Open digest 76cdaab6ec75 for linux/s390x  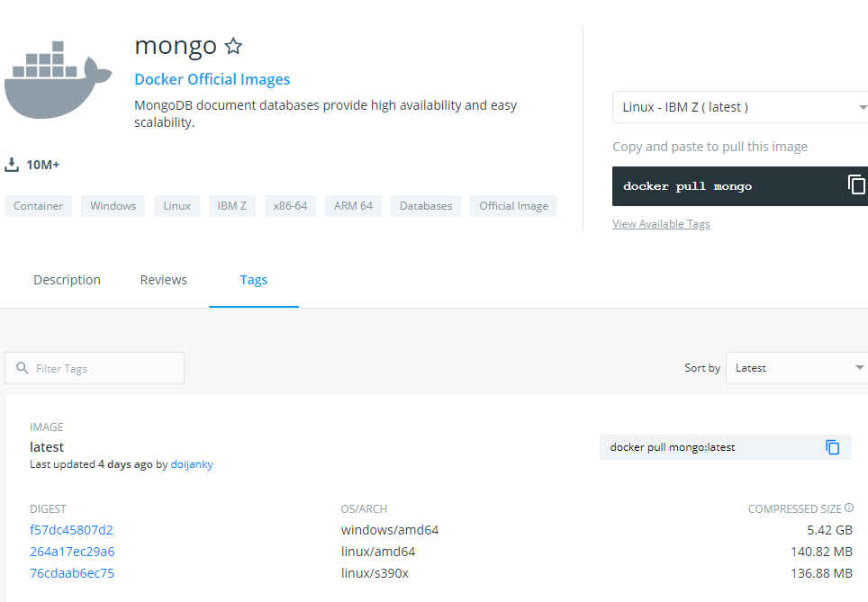72,573
